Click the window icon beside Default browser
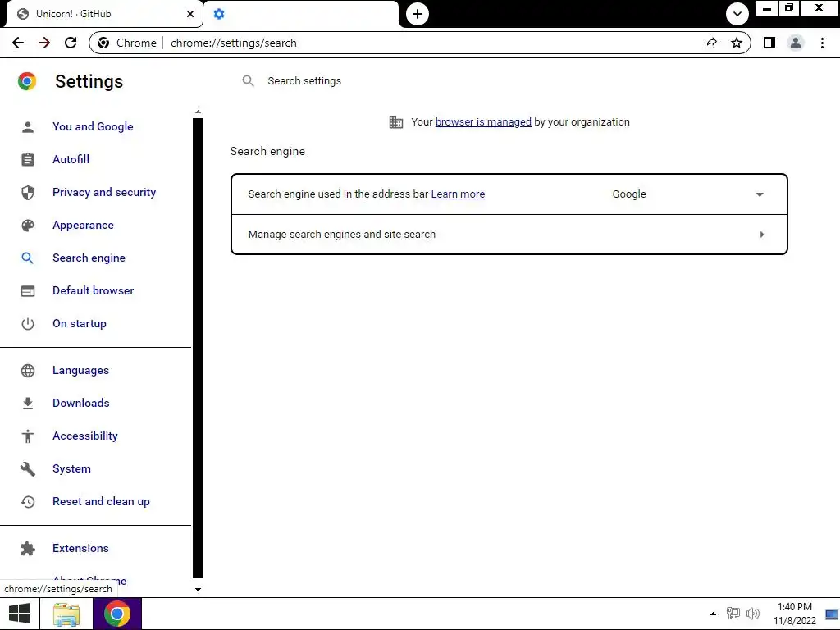840x630 pixels. tap(28, 291)
